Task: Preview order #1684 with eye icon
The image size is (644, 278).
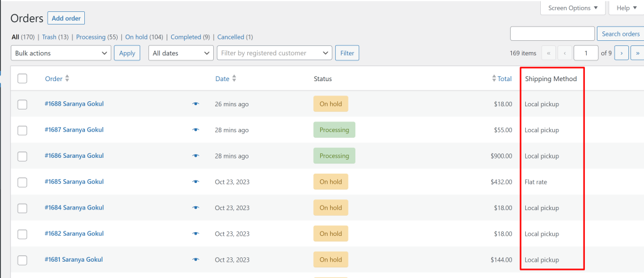Action: tap(196, 208)
